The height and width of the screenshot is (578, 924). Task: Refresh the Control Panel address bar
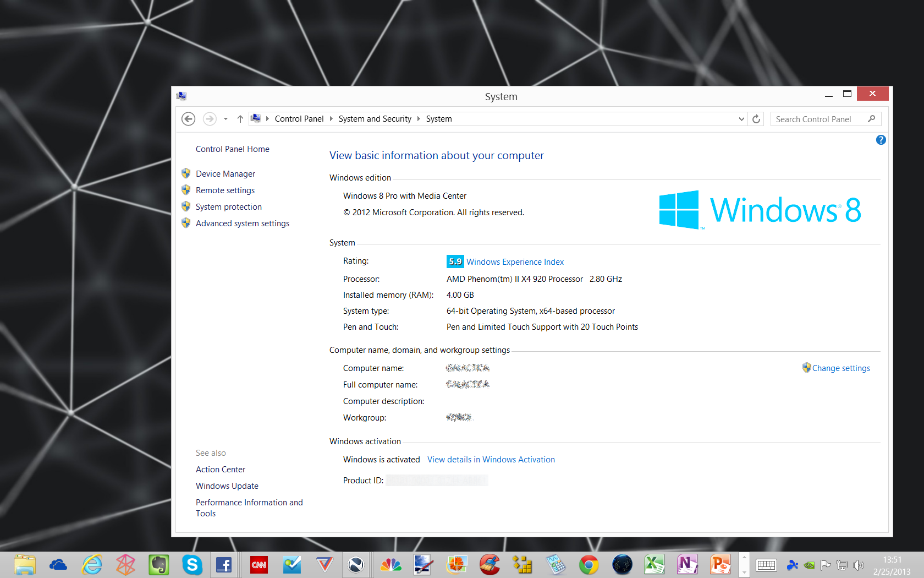point(756,119)
